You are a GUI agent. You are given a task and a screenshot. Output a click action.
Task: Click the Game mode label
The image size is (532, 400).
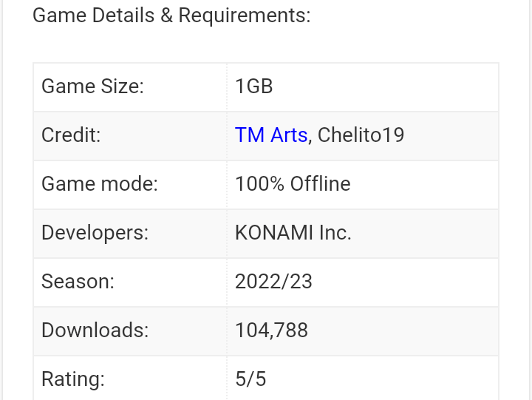[100, 184]
